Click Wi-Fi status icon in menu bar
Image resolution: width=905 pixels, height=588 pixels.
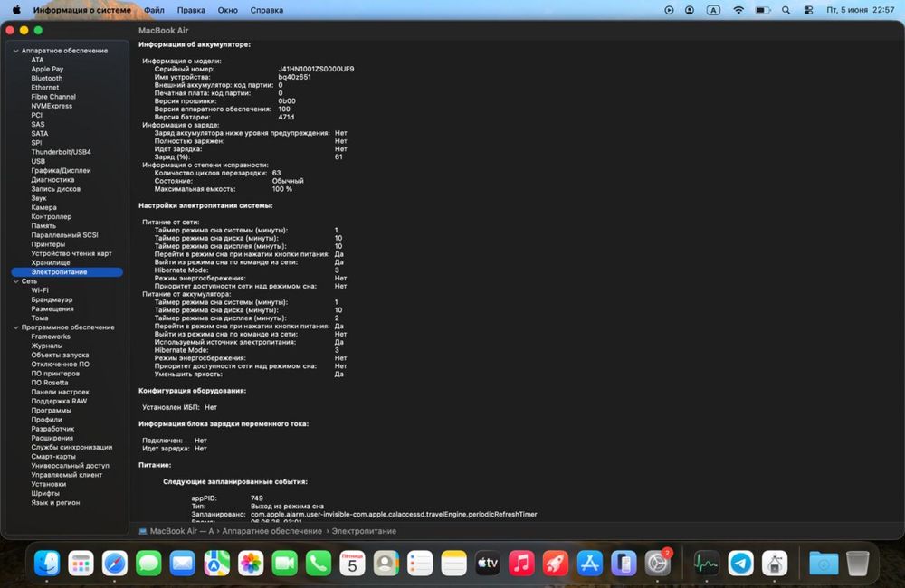click(738, 10)
